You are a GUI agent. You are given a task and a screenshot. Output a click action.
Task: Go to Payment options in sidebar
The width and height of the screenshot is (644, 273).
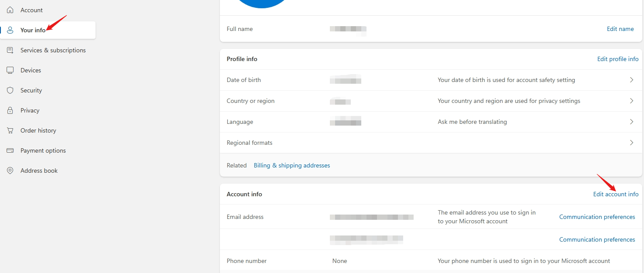48,150
